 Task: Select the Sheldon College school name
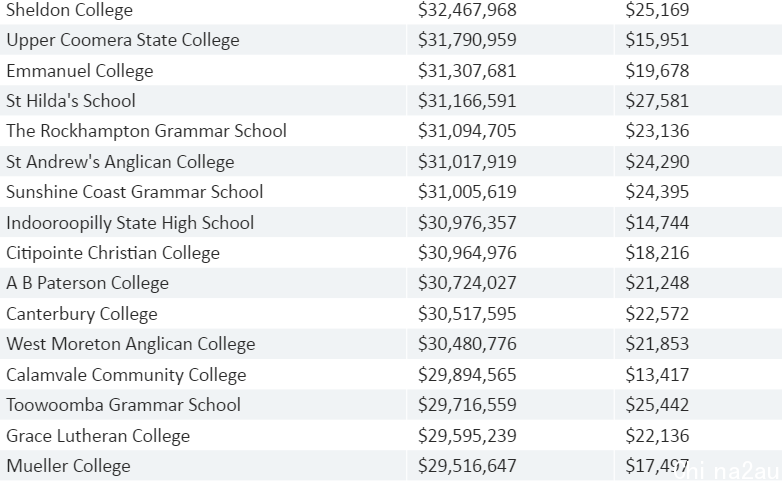tap(70, 10)
